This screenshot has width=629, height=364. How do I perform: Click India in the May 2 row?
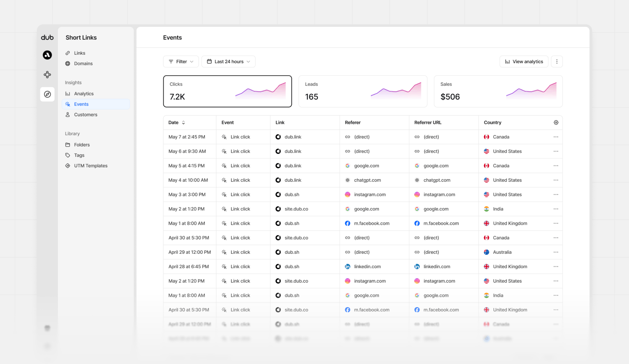point(498,209)
